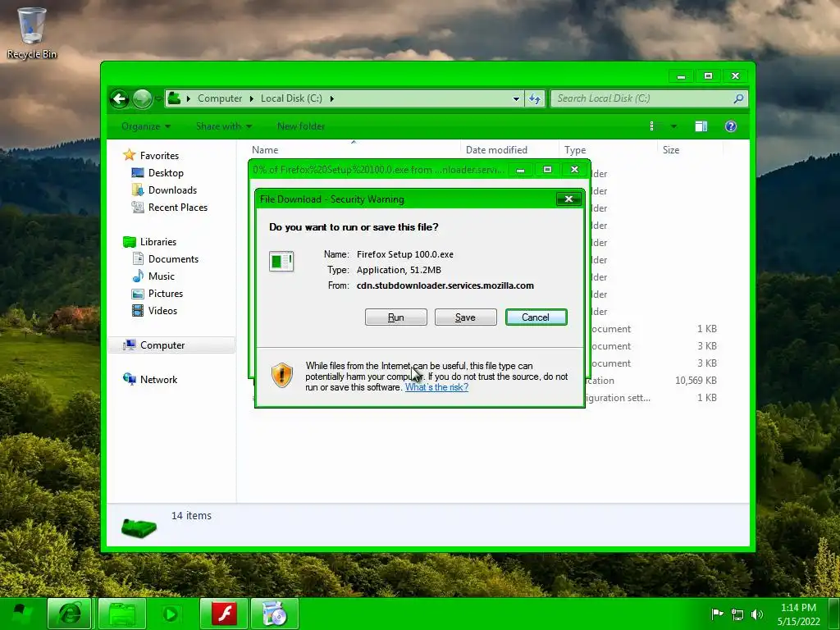Click the security shield warning icon
The image size is (840, 630).
[282, 375]
